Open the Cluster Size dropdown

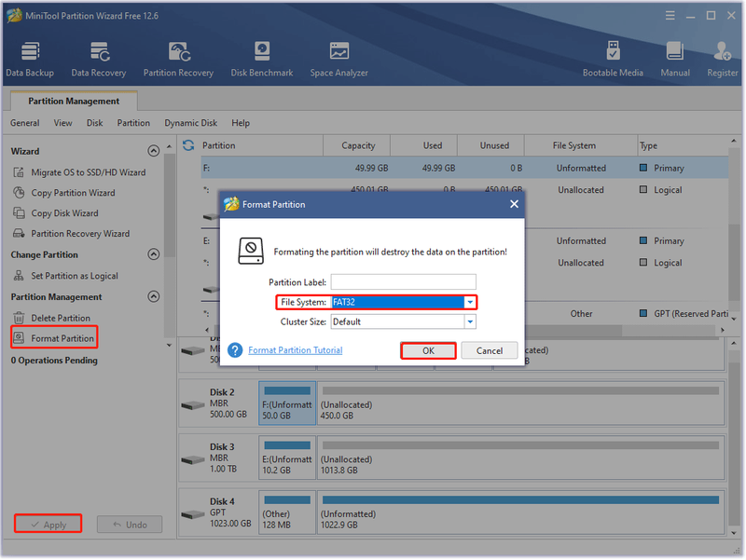tap(470, 321)
